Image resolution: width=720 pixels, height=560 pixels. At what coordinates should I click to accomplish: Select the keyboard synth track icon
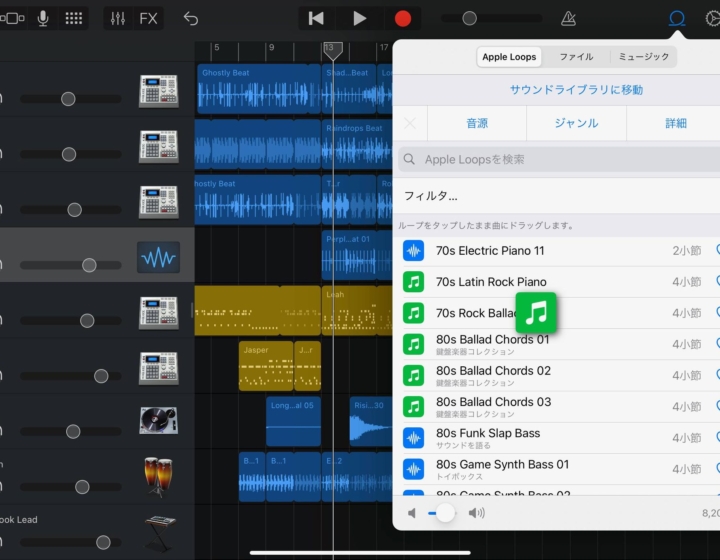click(x=159, y=533)
